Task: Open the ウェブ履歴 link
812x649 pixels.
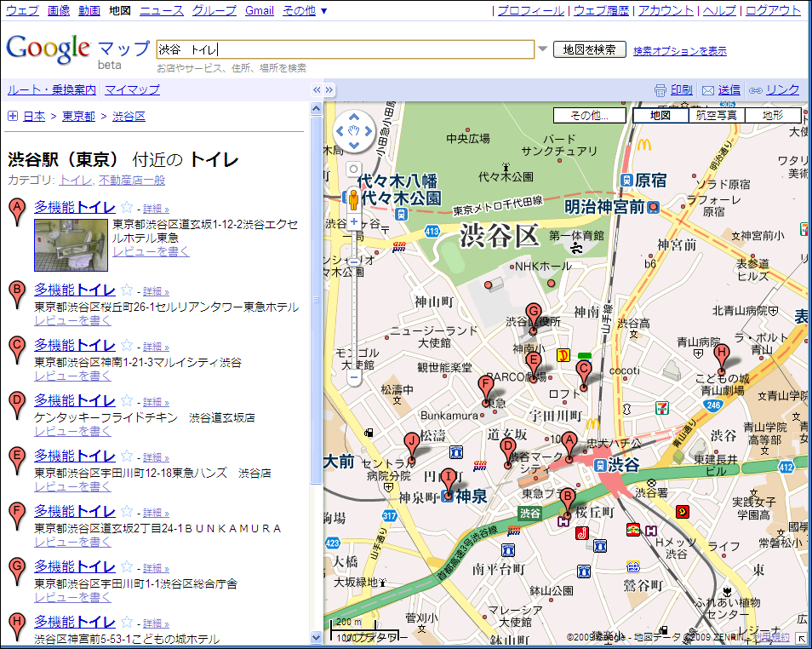Action: pos(601,10)
